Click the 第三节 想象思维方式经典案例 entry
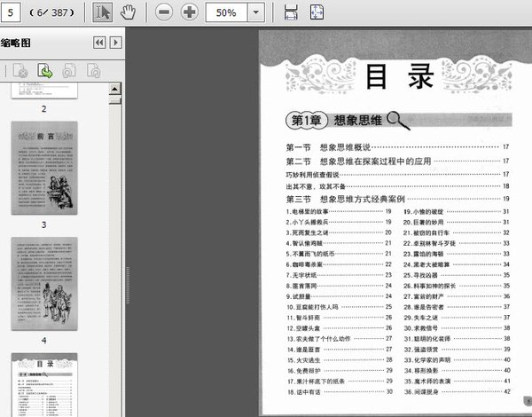 tap(397, 199)
